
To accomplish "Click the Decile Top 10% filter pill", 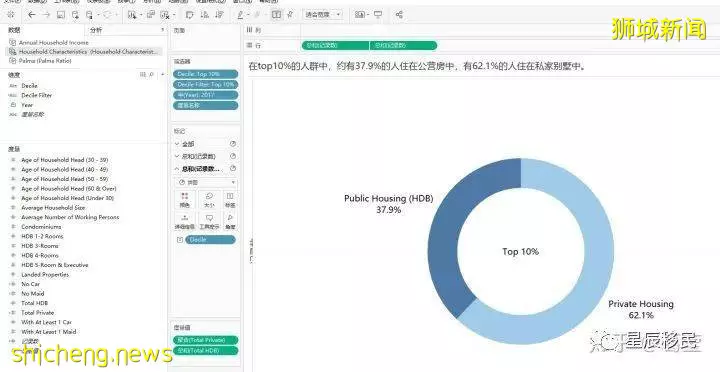I will pyautogui.click(x=206, y=74).
